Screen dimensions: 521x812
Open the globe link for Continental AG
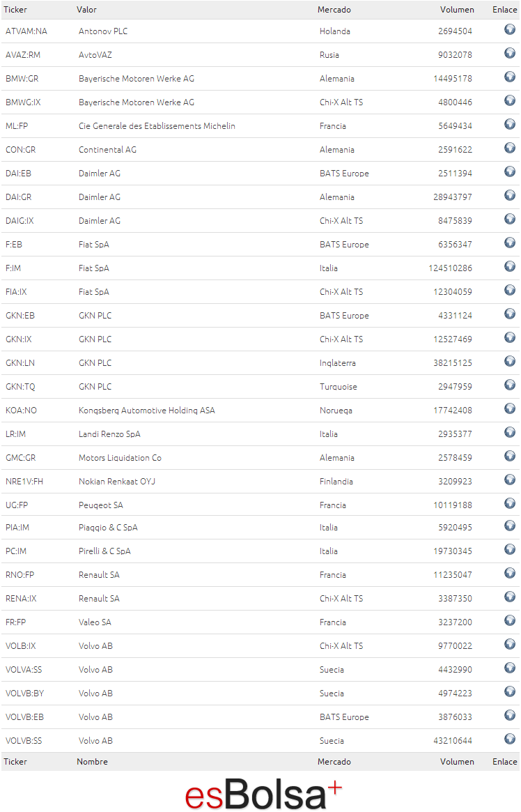click(510, 148)
